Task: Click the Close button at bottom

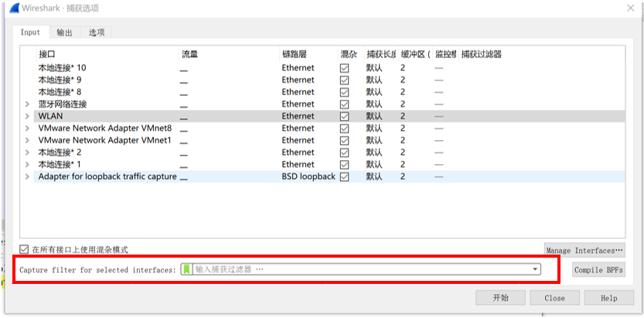Action: click(554, 298)
